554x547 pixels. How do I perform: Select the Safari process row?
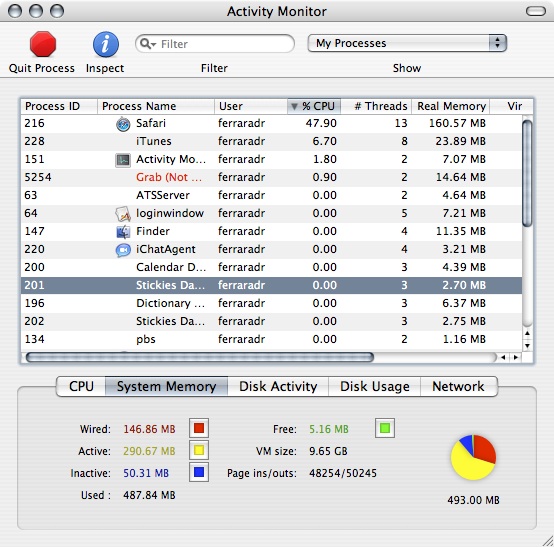tap(271, 123)
